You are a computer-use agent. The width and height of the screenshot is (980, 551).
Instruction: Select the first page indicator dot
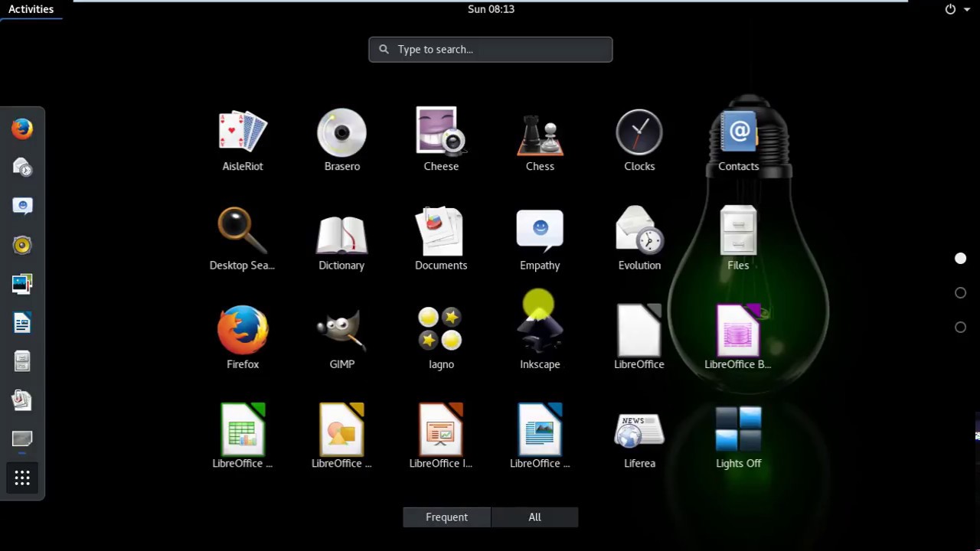(x=960, y=259)
